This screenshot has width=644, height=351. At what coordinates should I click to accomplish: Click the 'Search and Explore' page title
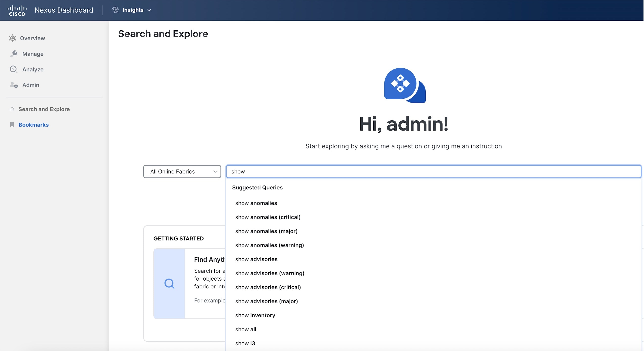[x=163, y=34]
